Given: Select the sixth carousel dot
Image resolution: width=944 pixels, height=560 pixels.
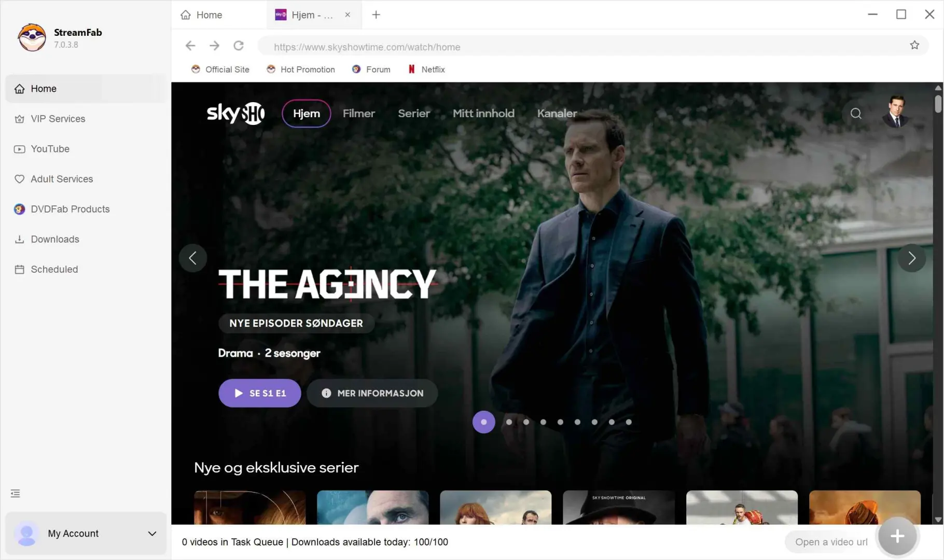Looking at the screenshot, I should pyautogui.click(x=577, y=422).
